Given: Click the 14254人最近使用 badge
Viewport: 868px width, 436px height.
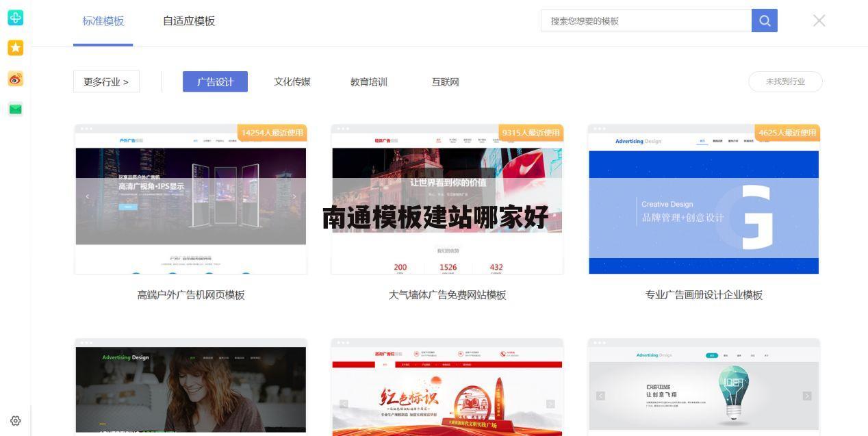Looking at the screenshot, I should (272, 133).
